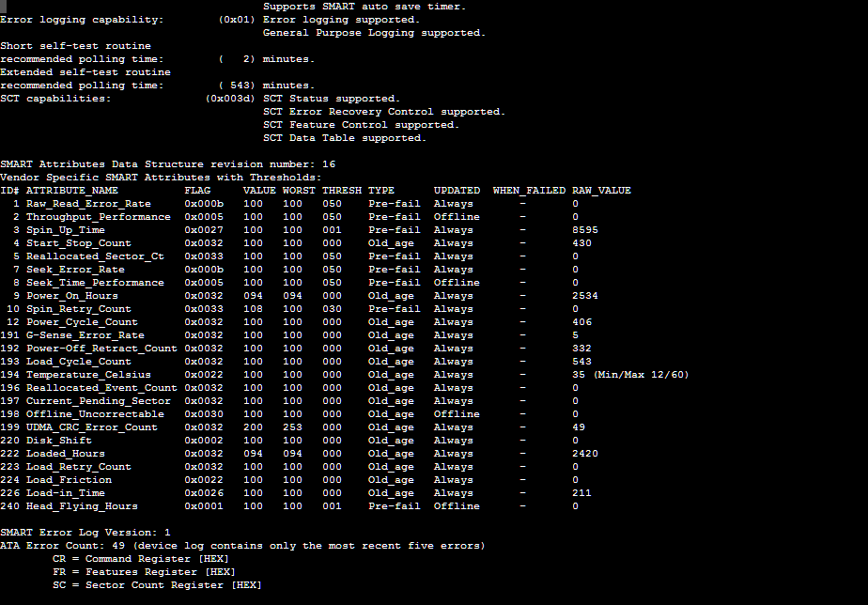The height and width of the screenshot is (605, 868).
Task: Click Load-in_Time flag 0x0026
Action: [204, 493]
